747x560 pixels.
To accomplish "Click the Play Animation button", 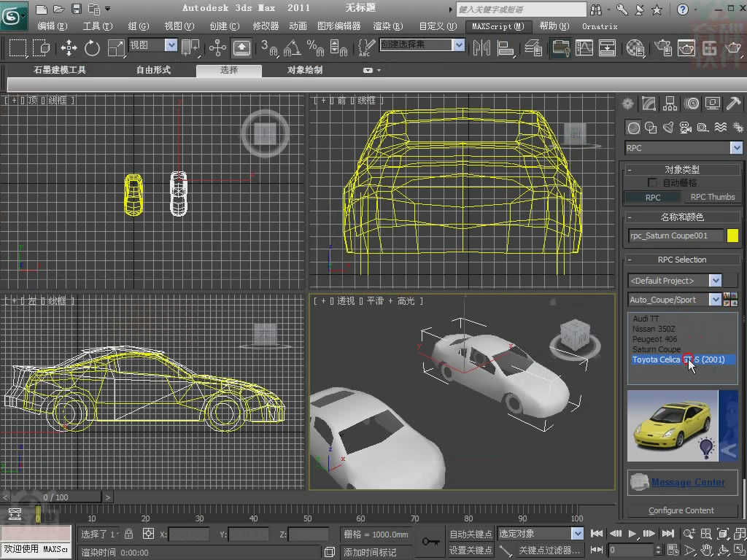I will click(x=632, y=533).
